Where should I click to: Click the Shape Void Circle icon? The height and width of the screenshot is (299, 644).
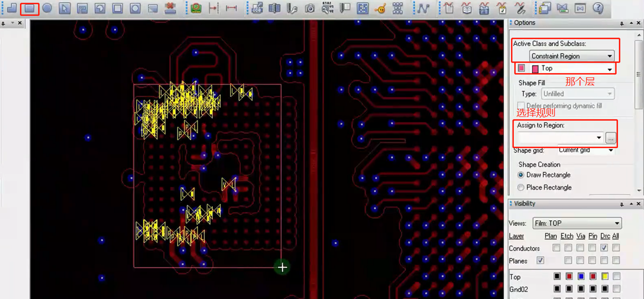[100, 8]
